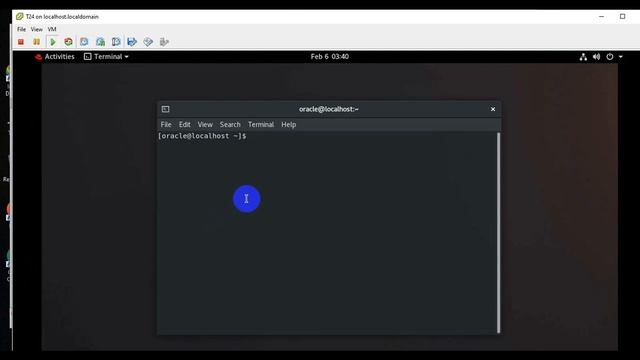640x360 pixels.
Task: Open the terminal's Help menu
Action: pyautogui.click(x=289, y=124)
